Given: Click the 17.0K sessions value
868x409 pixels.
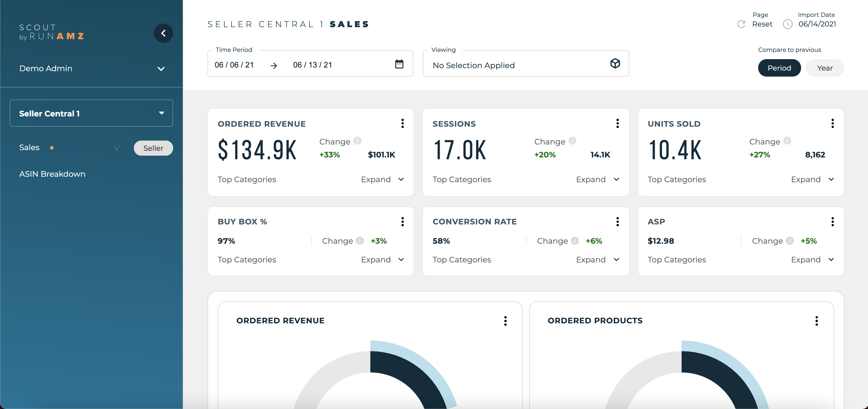Looking at the screenshot, I should click(460, 150).
